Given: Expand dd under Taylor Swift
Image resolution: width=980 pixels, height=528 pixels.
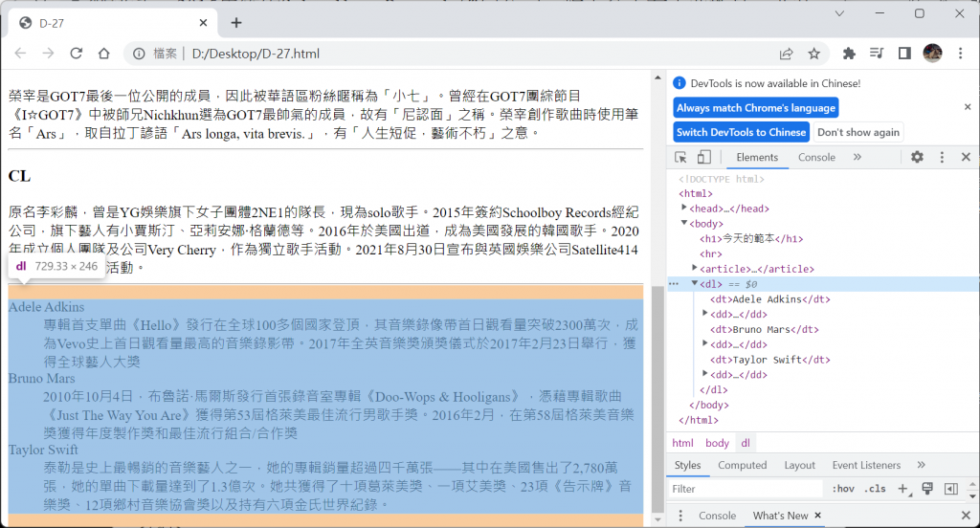Looking at the screenshot, I should click(704, 374).
